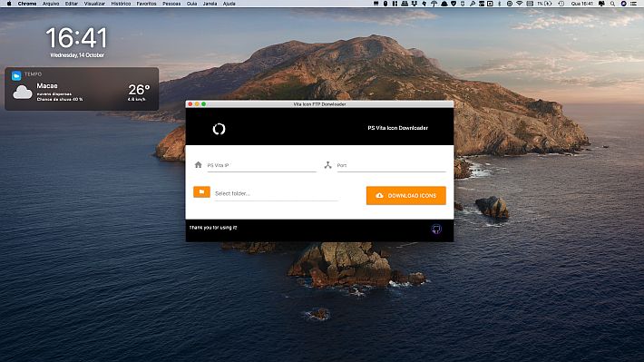
Task: Click the Select folder text field
Action: (276, 193)
